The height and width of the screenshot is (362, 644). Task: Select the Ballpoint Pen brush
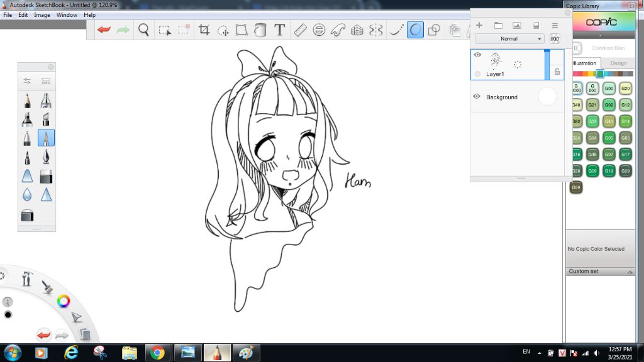click(27, 138)
